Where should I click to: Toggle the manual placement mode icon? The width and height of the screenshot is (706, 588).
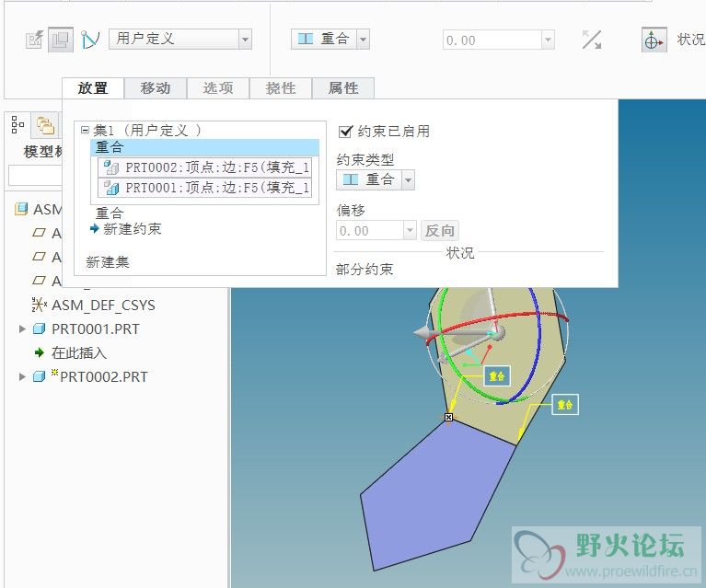(x=61, y=40)
